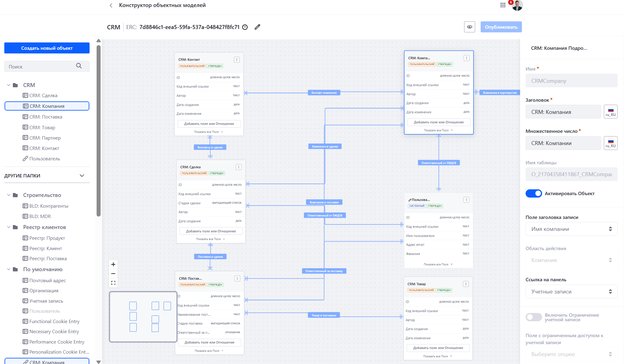The image size is (624, 364).
Task: Open the user profile avatar
Action: click(x=517, y=5)
